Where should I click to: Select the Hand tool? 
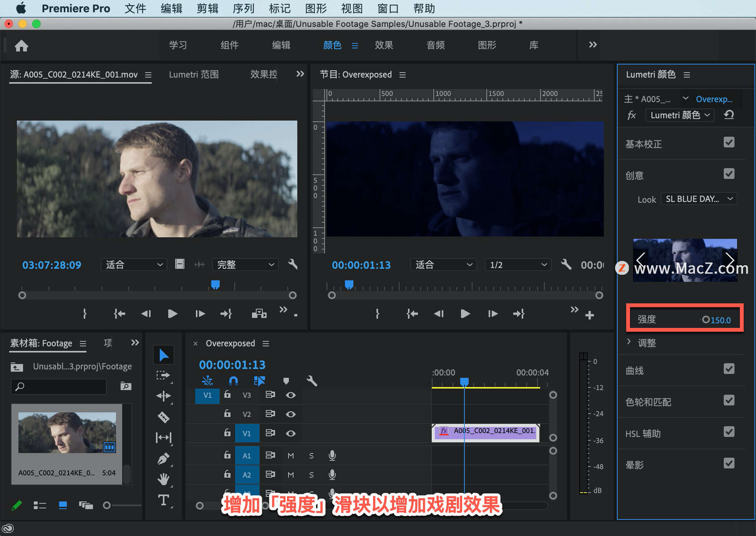tap(163, 479)
